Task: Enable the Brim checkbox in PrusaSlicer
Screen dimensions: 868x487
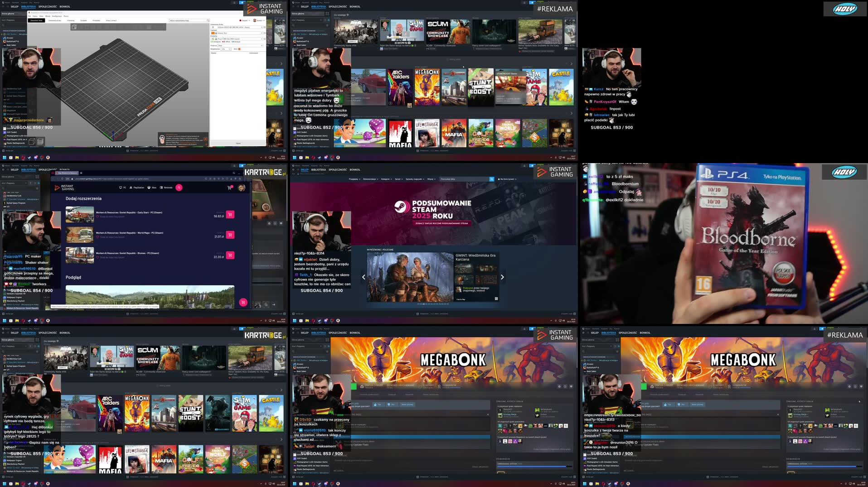Action: pos(239,49)
